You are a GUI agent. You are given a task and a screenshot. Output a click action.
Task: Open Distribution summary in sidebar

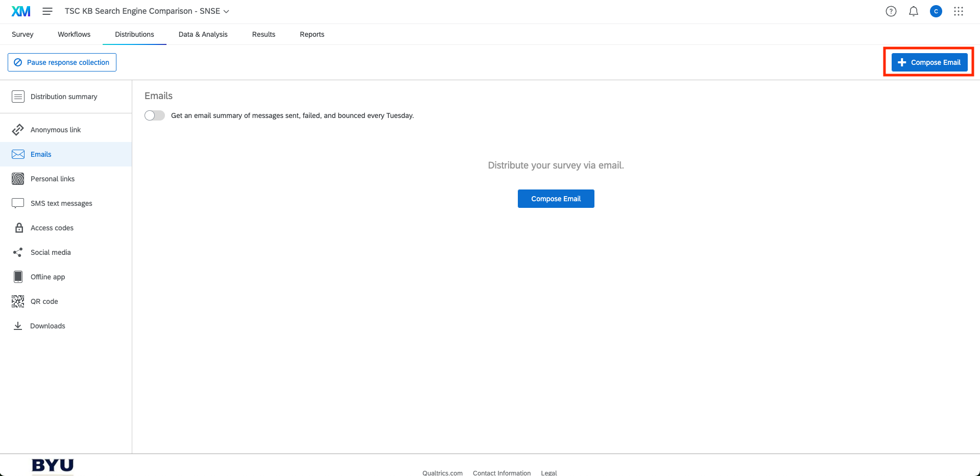click(x=63, y=97)
